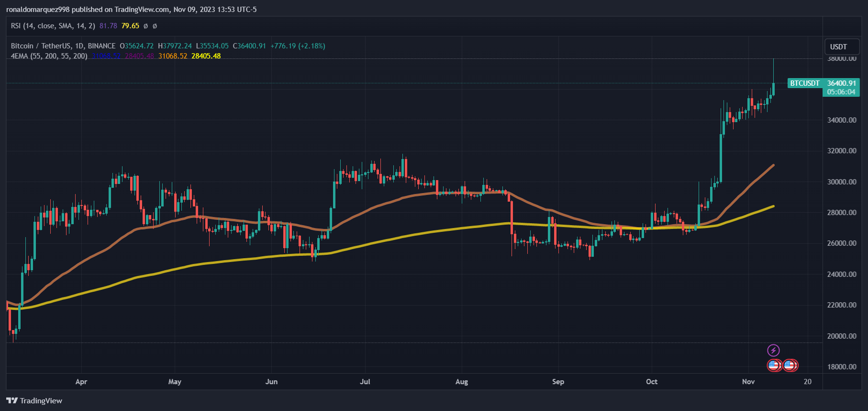Select the RSI (14, close, SMA, 14, 2) legend
This screenshot has height=411, width=868.
(53, 26)
